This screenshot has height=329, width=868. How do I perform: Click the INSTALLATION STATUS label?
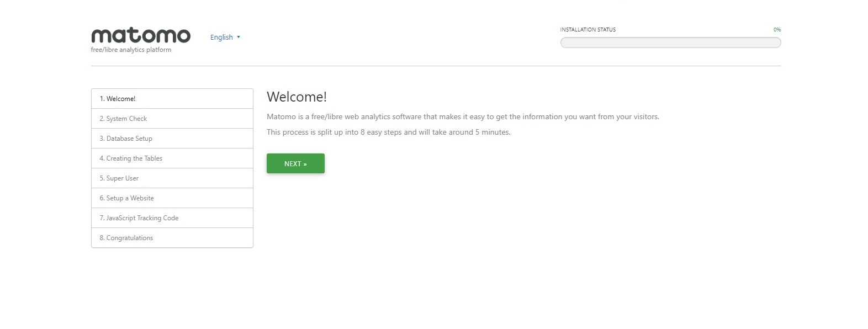(588, 30)
